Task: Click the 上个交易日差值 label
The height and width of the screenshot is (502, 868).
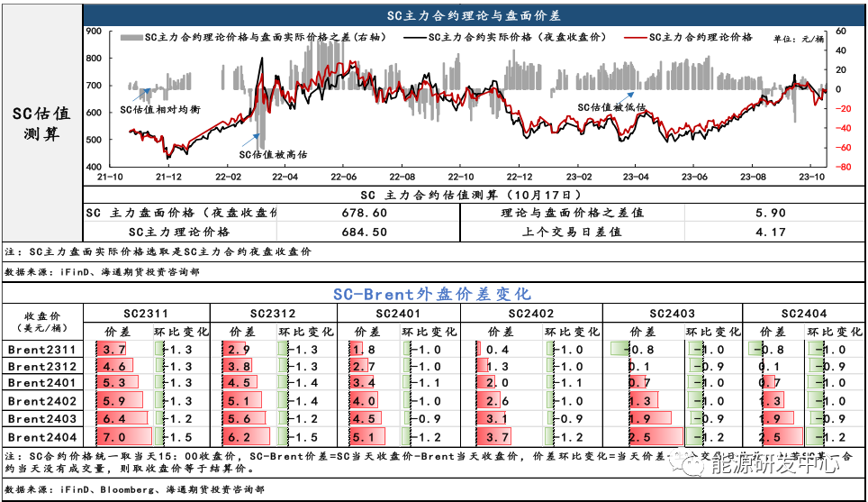Action: tap(573, 233)
